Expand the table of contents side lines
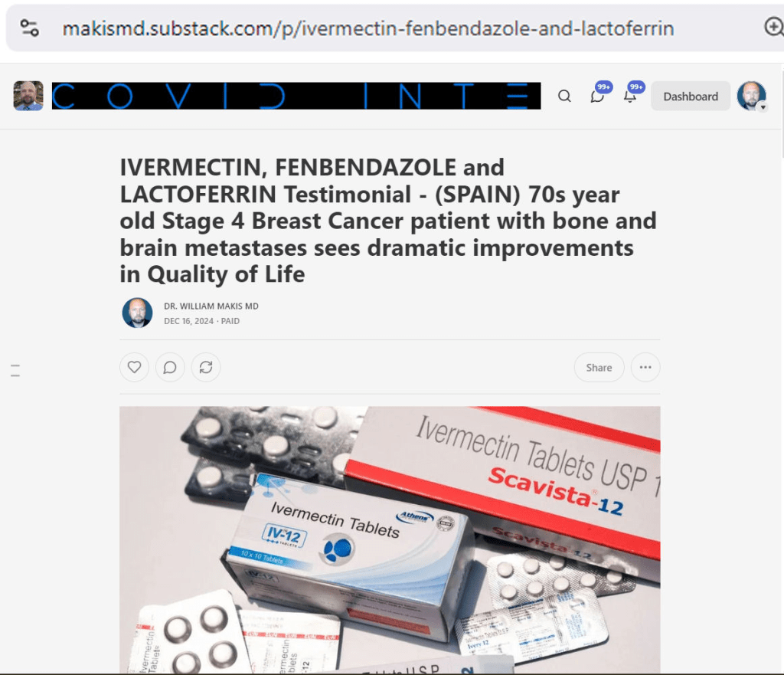Viewport: 784px width, 675px height. [15, 371]
